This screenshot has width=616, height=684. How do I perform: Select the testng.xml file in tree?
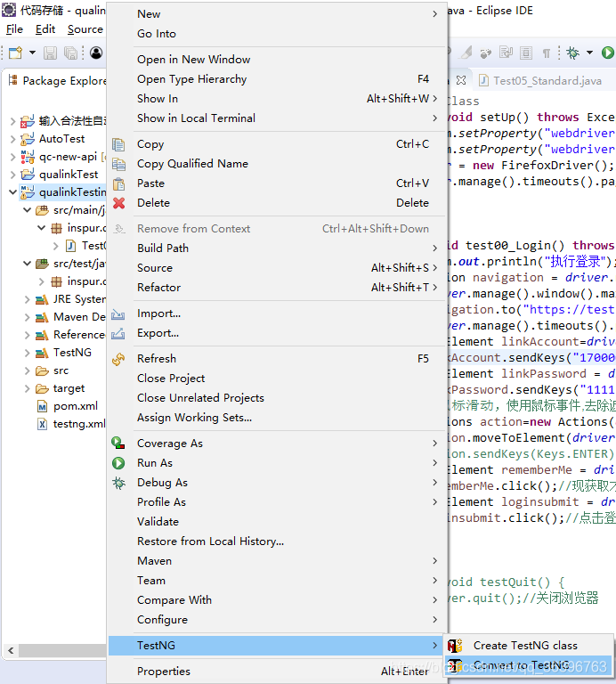pos(79,424)
